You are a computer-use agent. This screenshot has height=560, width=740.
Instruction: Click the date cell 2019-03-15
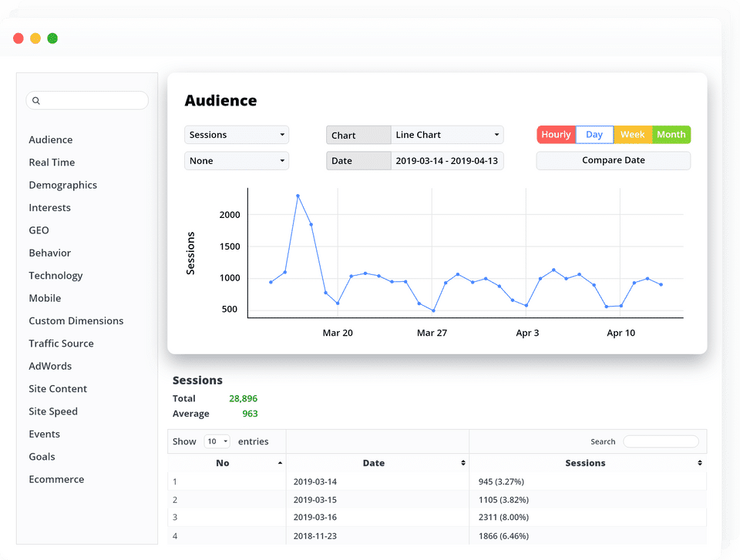point(315,500)
